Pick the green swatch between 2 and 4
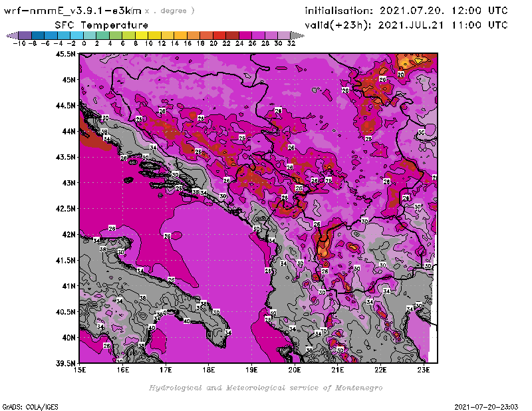The height and width of the screenshot is (411, 532). [x=102, y=35]
